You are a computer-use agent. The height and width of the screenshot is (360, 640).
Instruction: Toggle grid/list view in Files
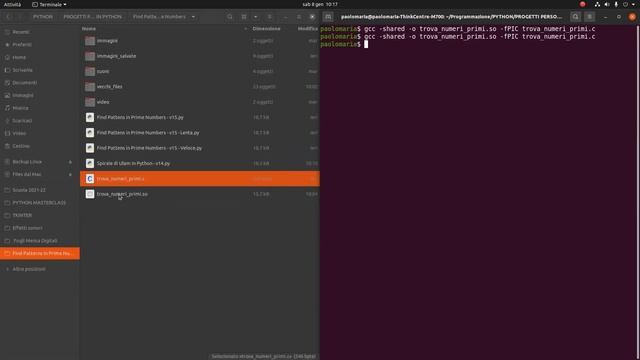point(244,17)
